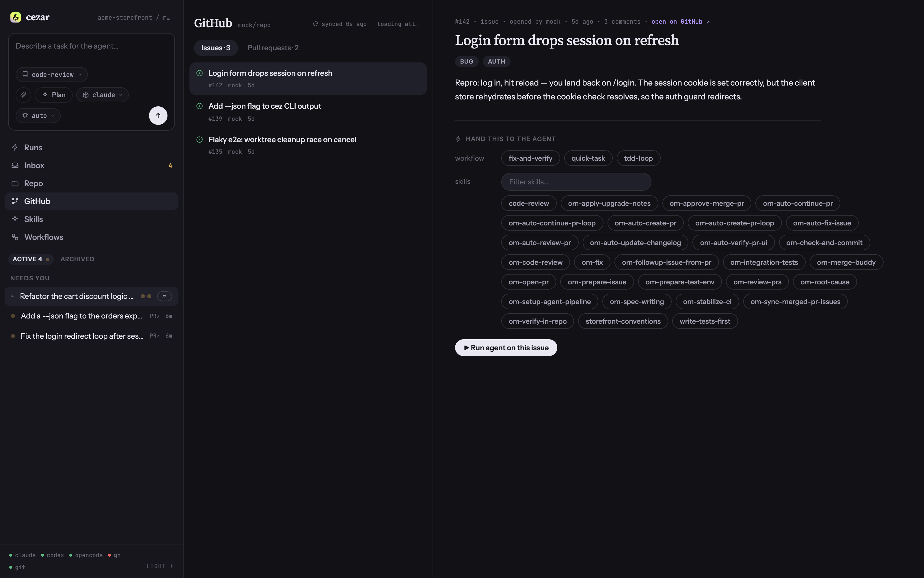924x578 pixels.
Task: Toggle the om-spec-writing skill chip
Action: [636, 302]
